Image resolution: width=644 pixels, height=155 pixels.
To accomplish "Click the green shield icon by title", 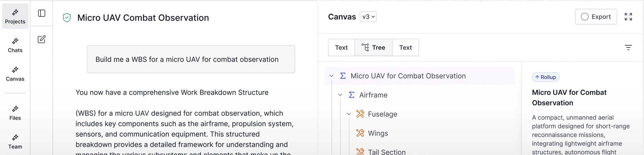I will pyautogui.click(x=67, y=18).
